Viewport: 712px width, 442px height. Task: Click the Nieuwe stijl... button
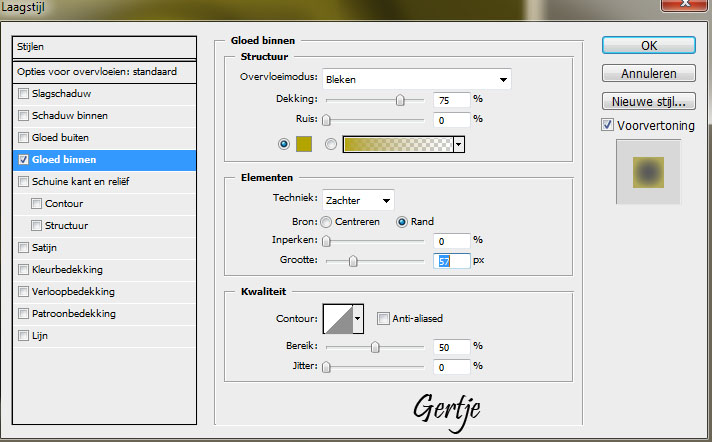pos(648,101)
